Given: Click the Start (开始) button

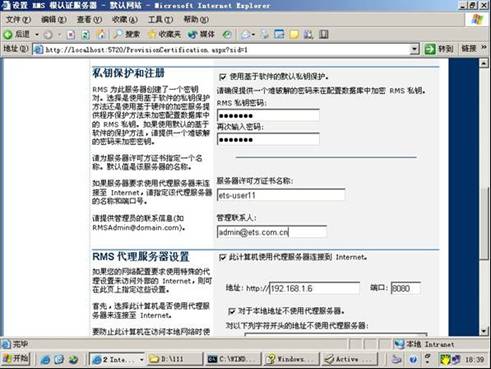Looking at the screenshot, I should (x=16, y=359).
